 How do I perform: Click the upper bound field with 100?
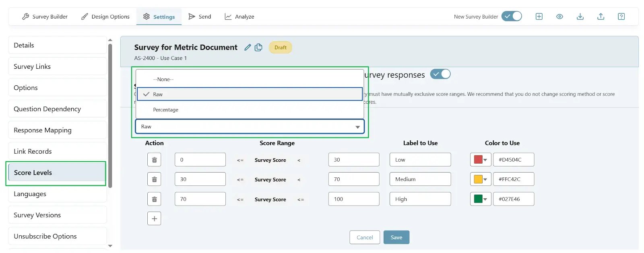(x=354, y=199)
